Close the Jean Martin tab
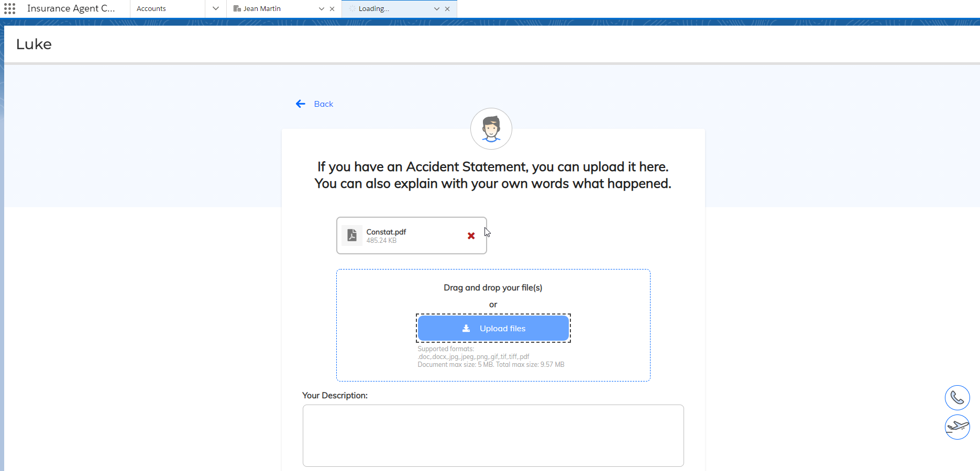980x471 pixels. (x=332, y=9)
